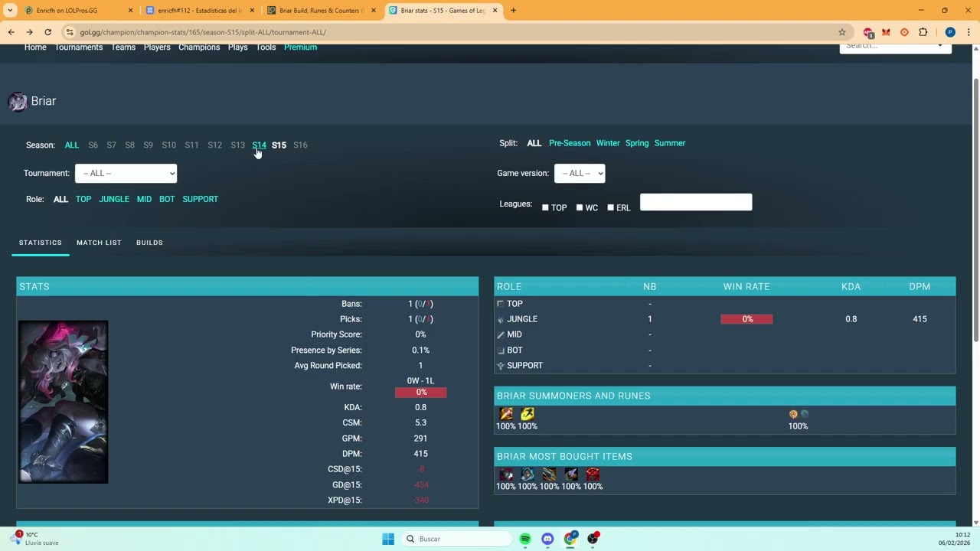This screenshot has width=980, height=551.
Task: Click the second most bought item icon
Action: pos(528,474)
